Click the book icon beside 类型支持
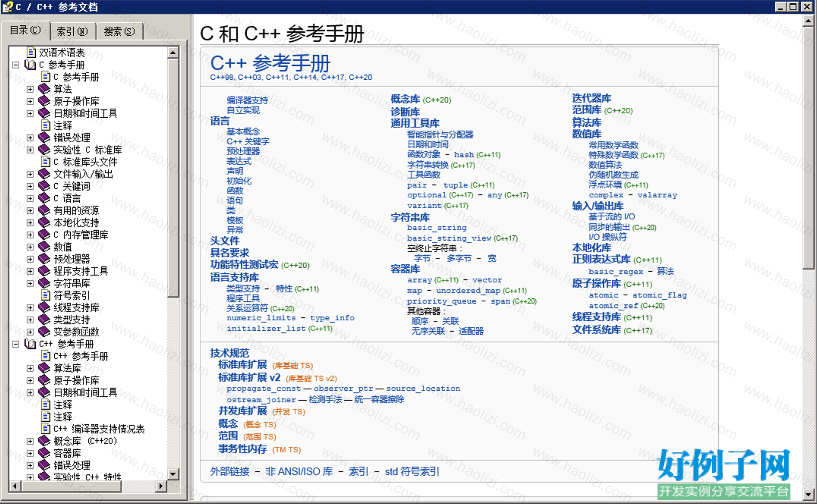Screen dimensions: 817x504 tap(44, 320)
